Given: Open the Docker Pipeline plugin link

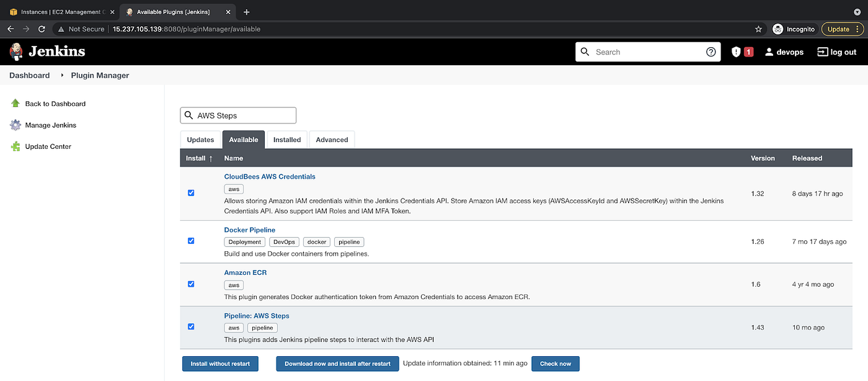Looking at the screenshot, I should click(250, 230).
